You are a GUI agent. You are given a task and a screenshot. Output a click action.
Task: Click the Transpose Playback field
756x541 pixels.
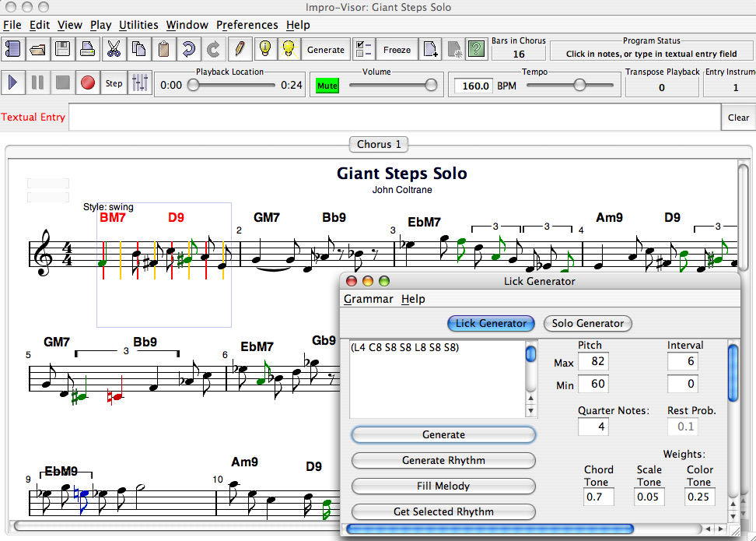pos(661,87)
